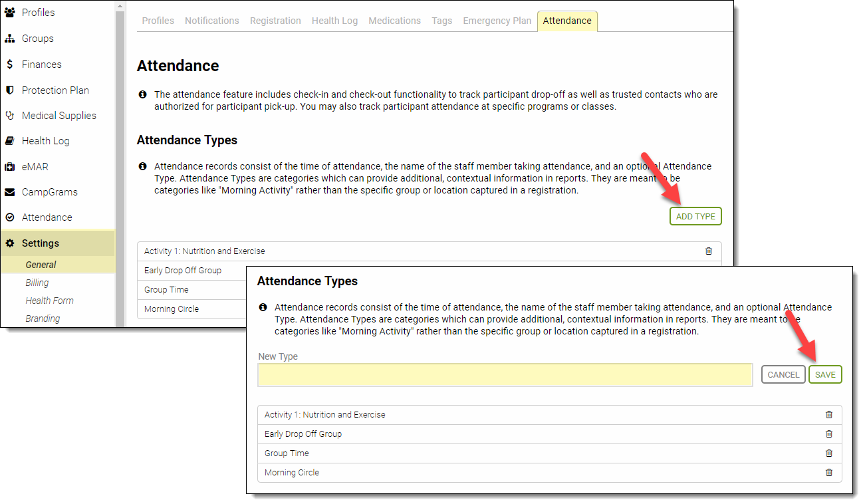Switch to the Medications tab
This screenshot has width=863, height=504.
[394, 21]
